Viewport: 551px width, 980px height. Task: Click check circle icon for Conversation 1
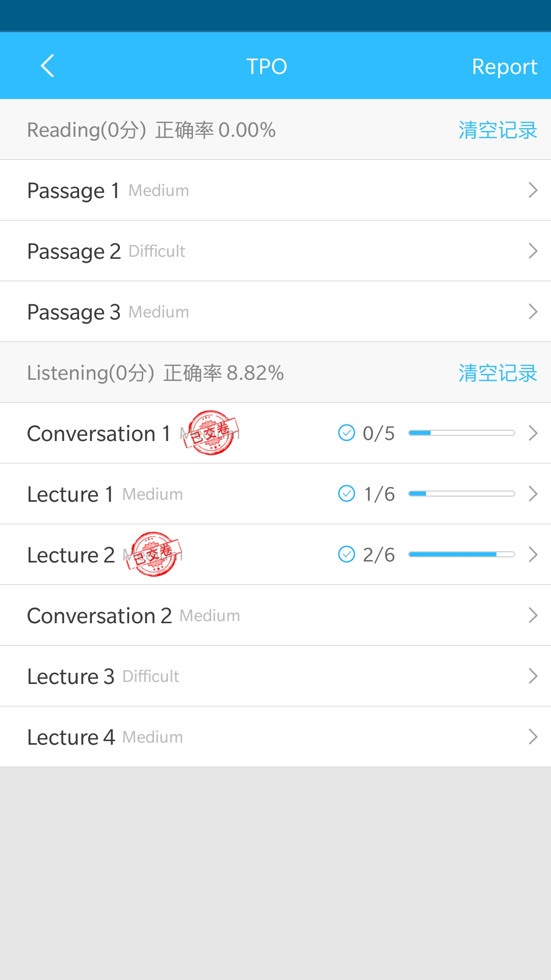point(346,433)
